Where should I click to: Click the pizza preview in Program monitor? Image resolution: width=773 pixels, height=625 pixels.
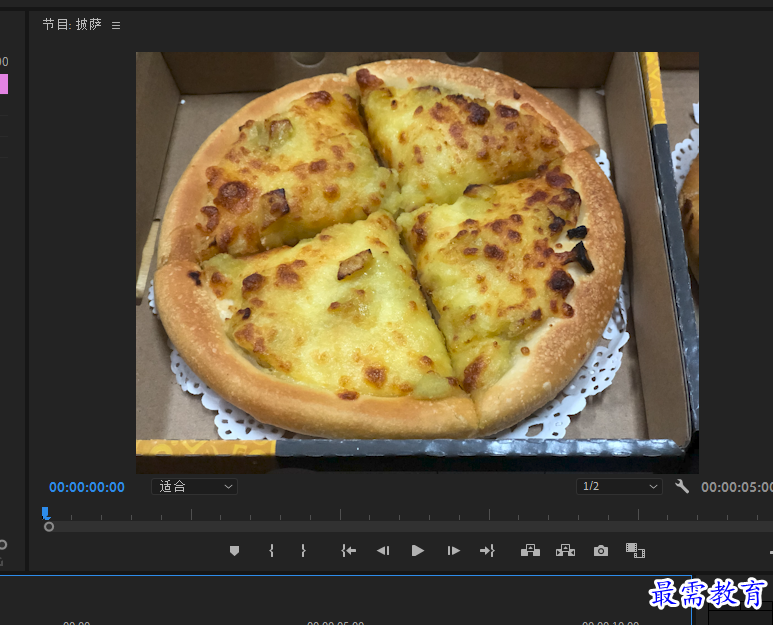(417, 263)
